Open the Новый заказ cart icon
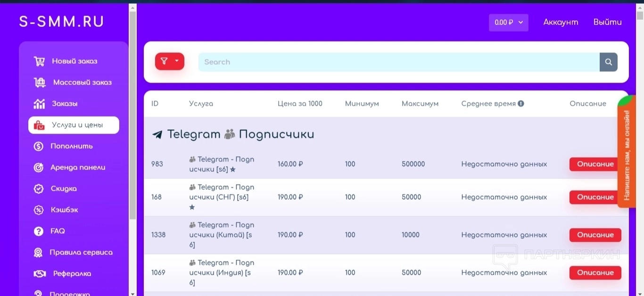This screenshot has height=296, width=644. pos(39,61)
